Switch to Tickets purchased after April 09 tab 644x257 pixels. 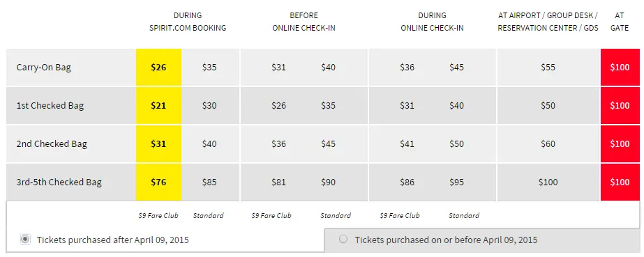pos(165,240)
